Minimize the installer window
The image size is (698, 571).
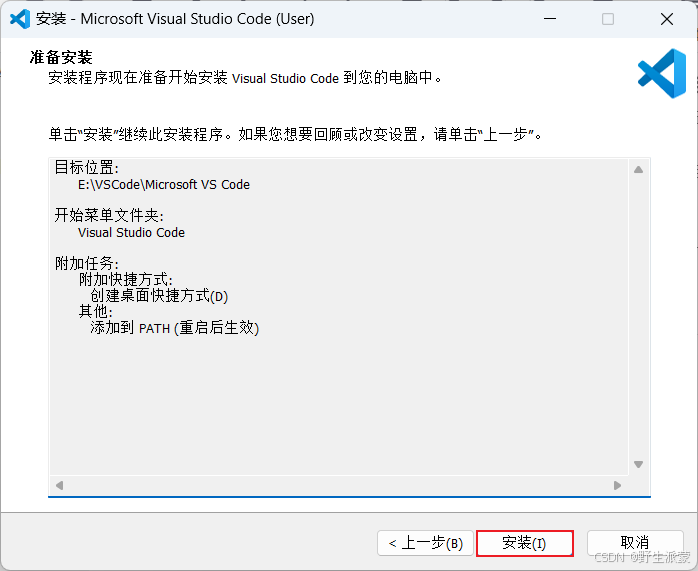(x=550, y=19)
